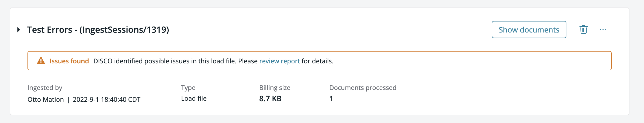The height and width of the screenshot is (123, 644).
Task: Click the orange warning triangle icon
Action: click(41, 61)
